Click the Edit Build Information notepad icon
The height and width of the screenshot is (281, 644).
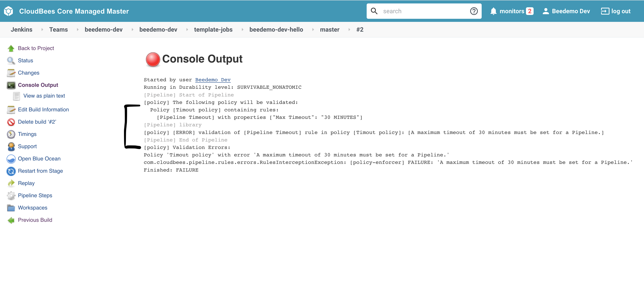click(11, 109)
